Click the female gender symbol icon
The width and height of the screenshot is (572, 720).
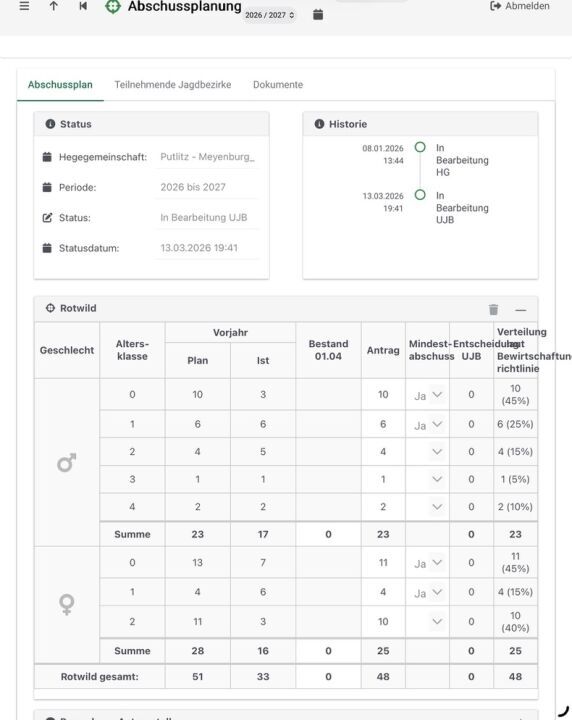pyautogui.click(x=67, y=604)
